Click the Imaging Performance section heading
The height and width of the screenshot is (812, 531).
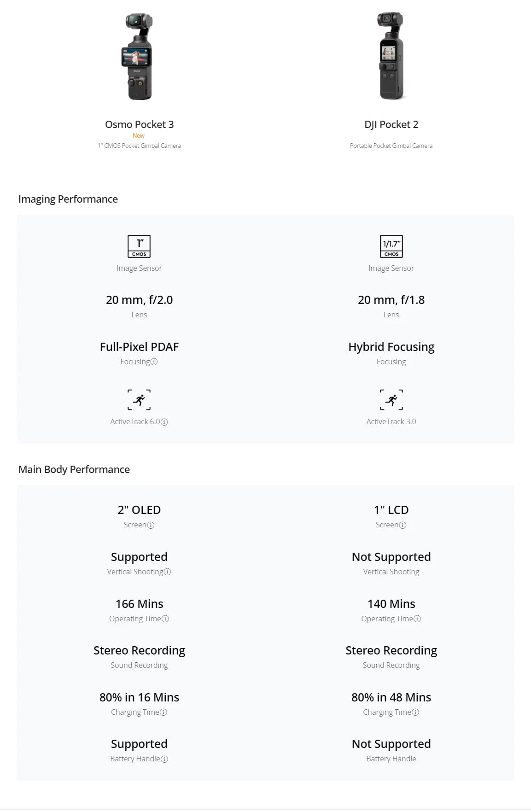point(68,199)
